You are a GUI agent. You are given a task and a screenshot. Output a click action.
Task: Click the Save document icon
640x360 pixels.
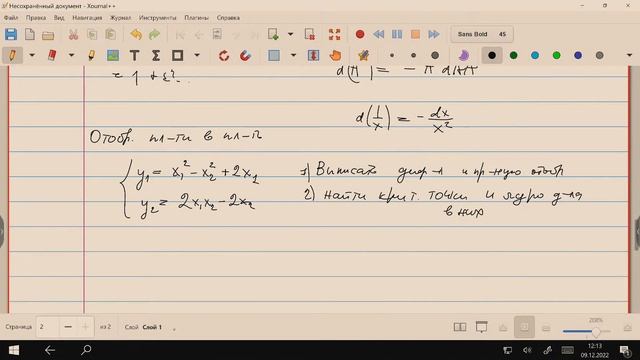(11, 34)
